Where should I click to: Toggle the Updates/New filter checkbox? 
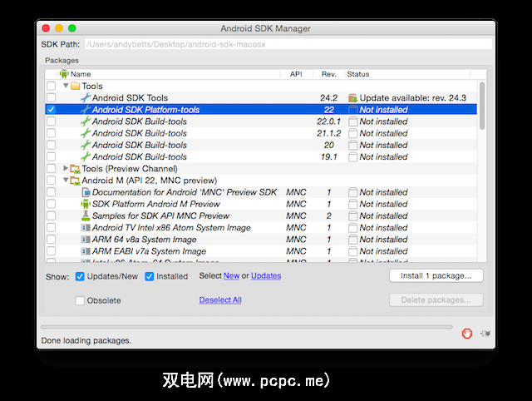pyautogui.click(x=80, y=276)
